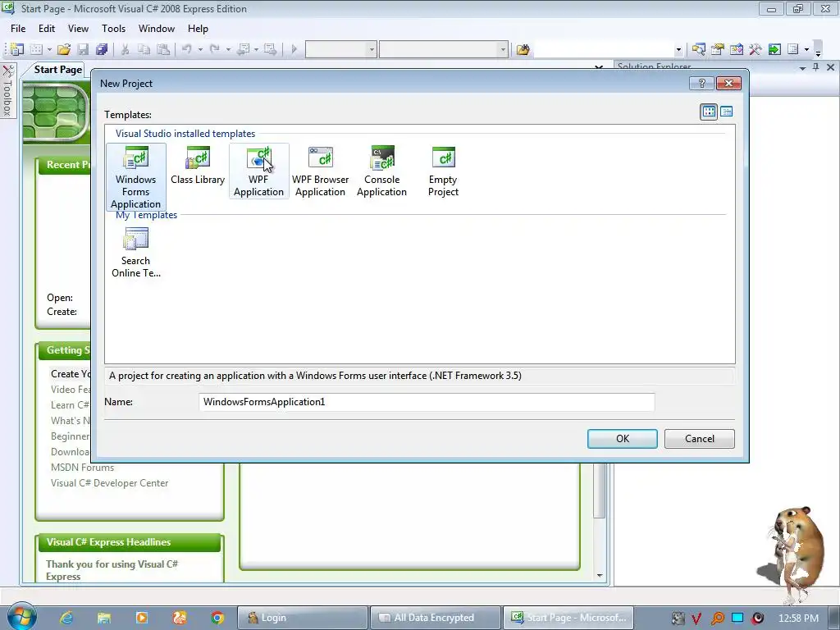Image resolution: width=840 pixels, height=630 pixels.
Task: Launch Google Chrome from taskbar
Action: [x=217, y=618]
